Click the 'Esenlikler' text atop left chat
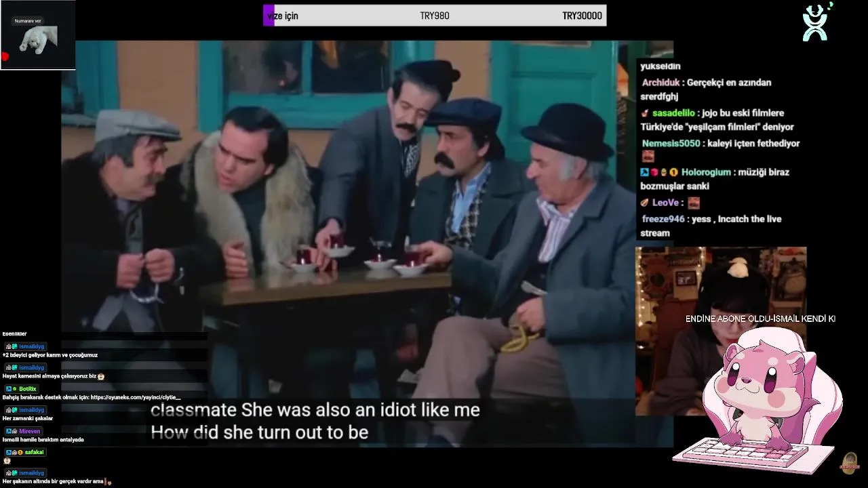This screenshot has height=488, width=868. tap(15, 334)
